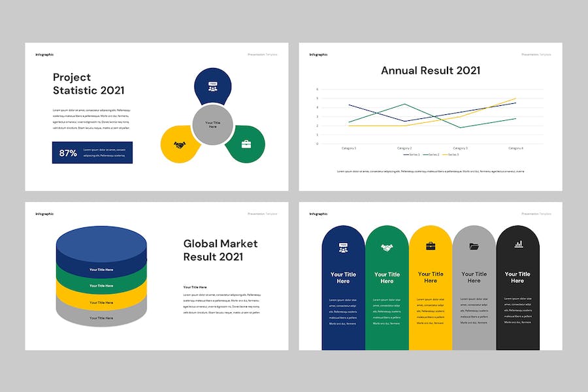The width and height of the screenshot is (588, 392).
Task: Click the folder icon on the gray column
Action: (474, 246)
